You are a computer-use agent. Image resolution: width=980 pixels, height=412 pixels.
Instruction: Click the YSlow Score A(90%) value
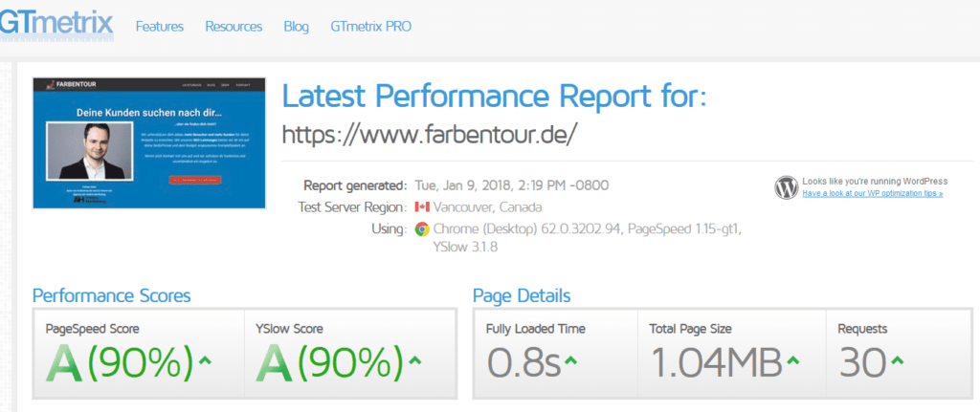point(329,362)
